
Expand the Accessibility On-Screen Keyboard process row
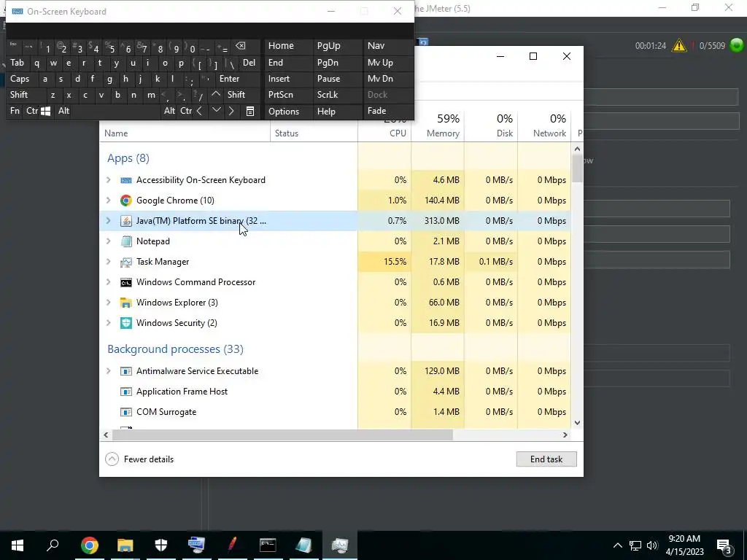pos(108,180)
